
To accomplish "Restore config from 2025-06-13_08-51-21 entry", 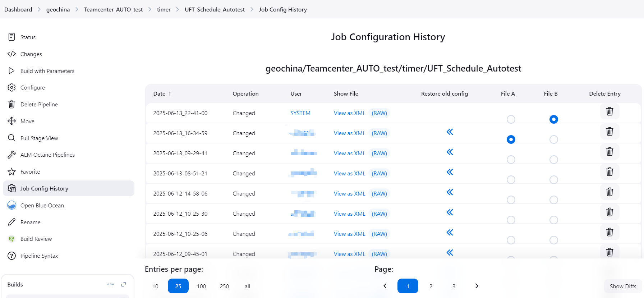I will [450, 172].
